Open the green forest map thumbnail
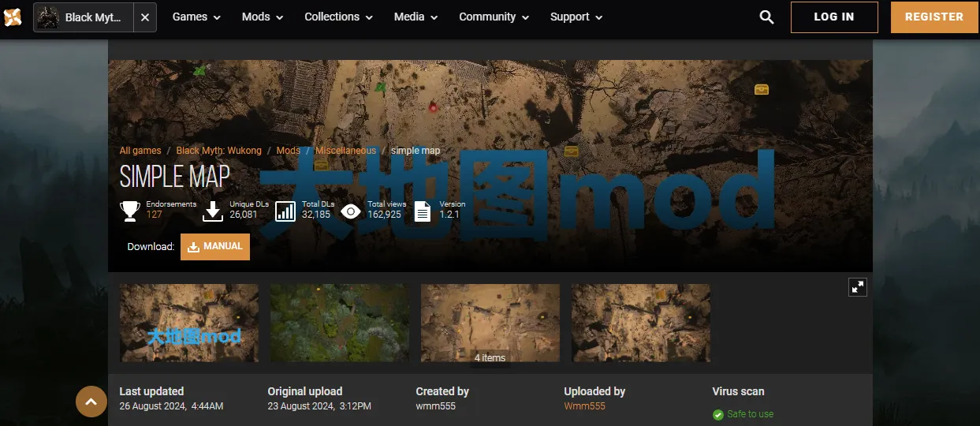980x426 pixels. tap(340, 323)
